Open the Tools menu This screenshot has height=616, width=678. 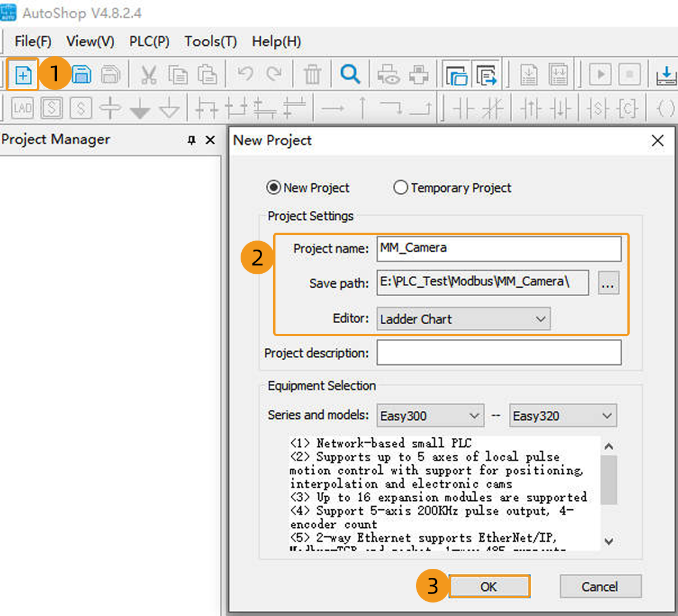[x=210, y=42]
